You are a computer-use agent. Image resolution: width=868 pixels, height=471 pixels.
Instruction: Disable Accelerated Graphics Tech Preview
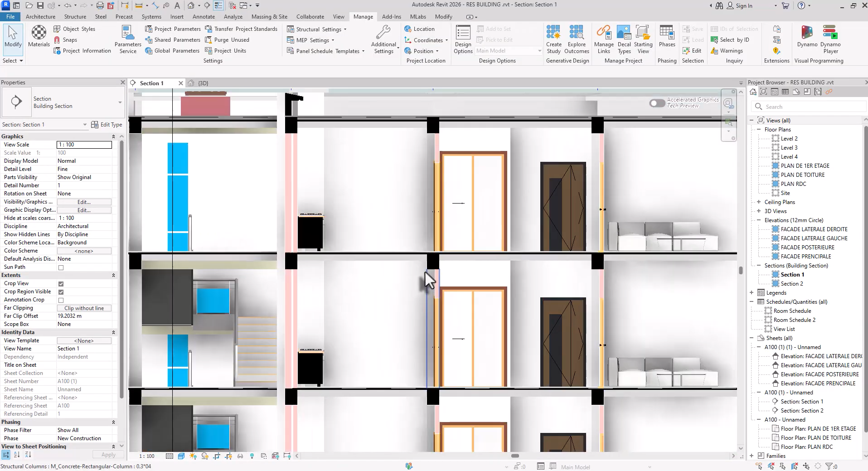tap(657, 103)
